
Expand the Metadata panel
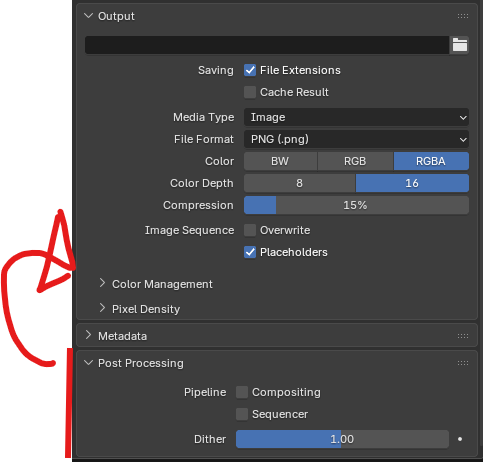(88, 335)
